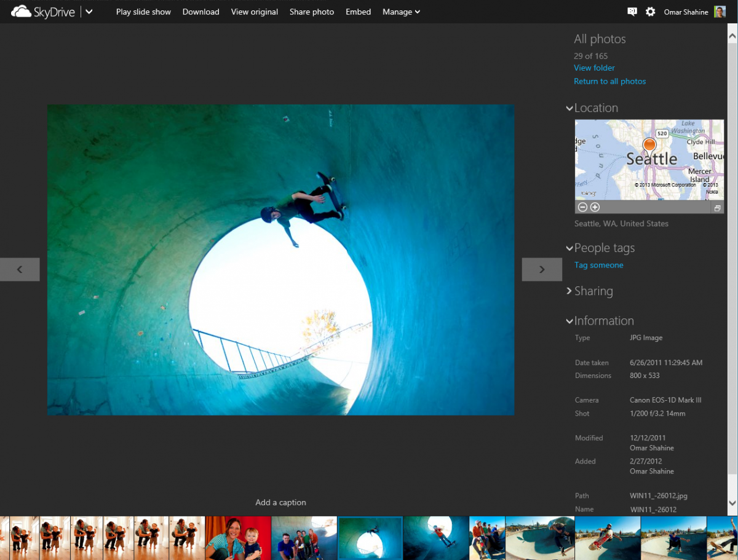Image resolution: width=738 pixels, height=560 pixels.
Task: Start the slide show
Action: pos(143,12)
